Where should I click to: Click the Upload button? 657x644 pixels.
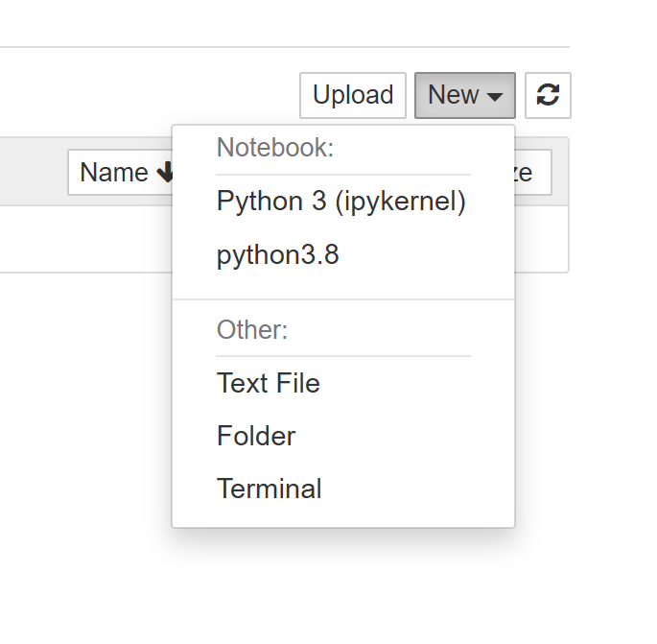point(353,95)
